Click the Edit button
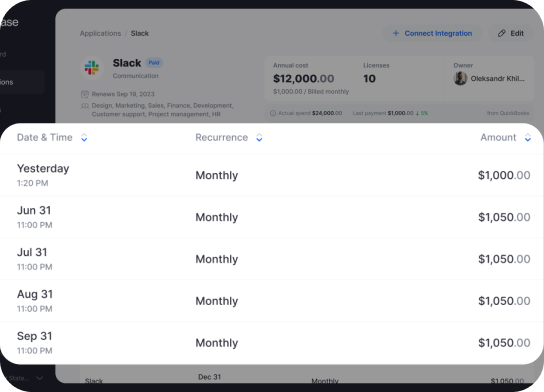Viewport: 544px width, 392px height. [x=511, y=33]
